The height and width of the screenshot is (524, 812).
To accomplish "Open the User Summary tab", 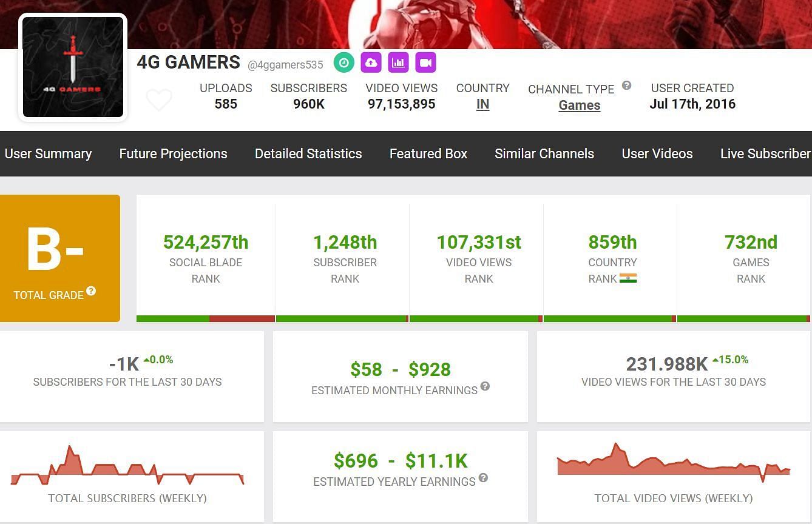I will (48, 153).
